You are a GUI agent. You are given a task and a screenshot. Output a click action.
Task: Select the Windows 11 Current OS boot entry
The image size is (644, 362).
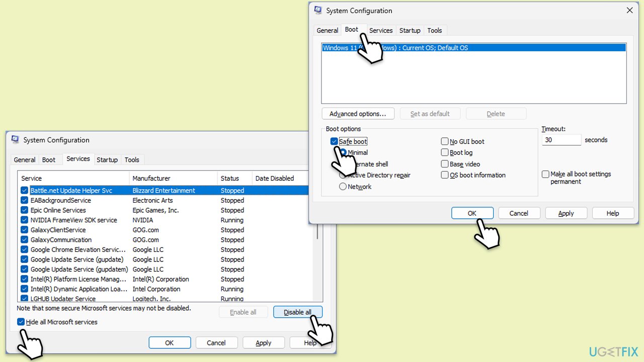pos(473,48)
